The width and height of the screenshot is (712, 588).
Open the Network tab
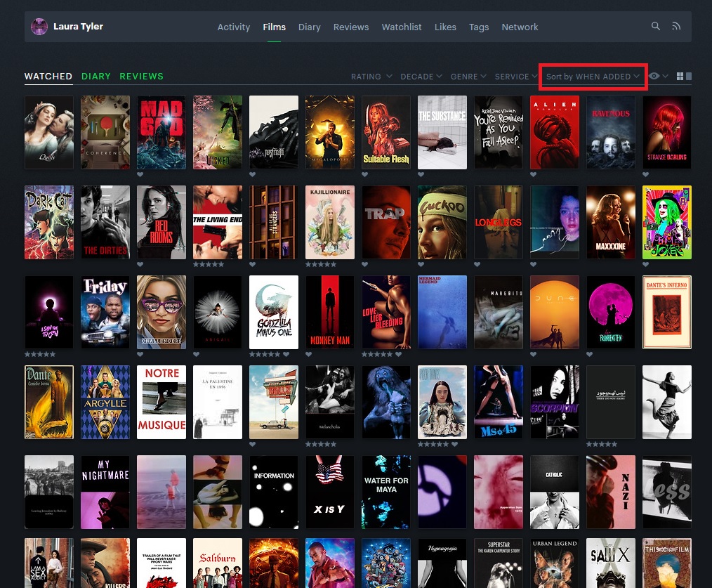[520, 27]
